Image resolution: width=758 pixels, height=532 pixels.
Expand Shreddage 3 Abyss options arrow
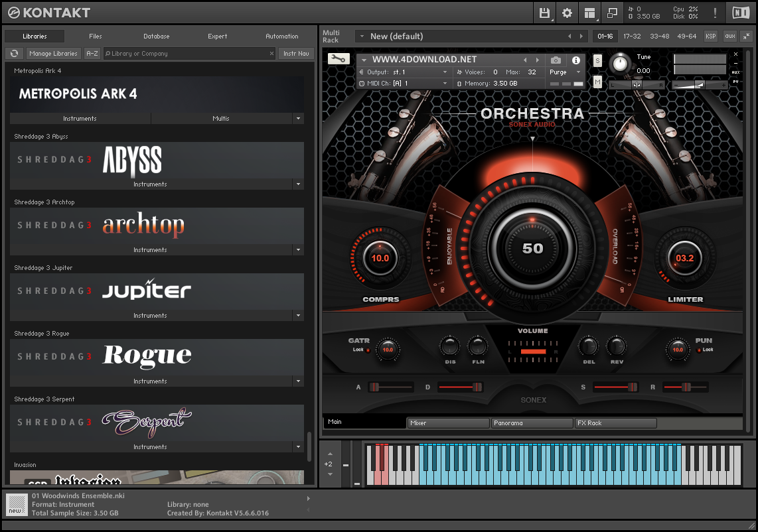pyautogui.click(x=298, y=184)
